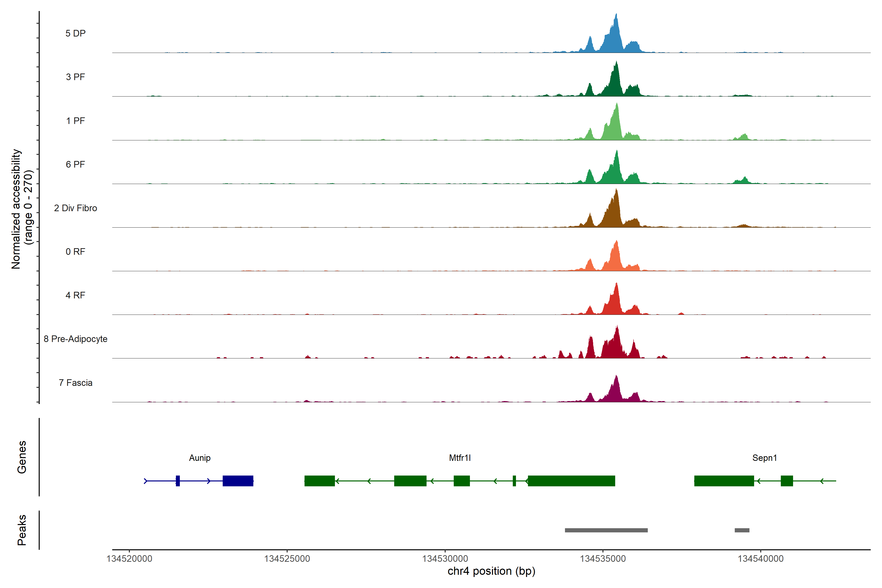Click the longest Mtfr1l green exon block
882x588 pixels.
point(571,481)
